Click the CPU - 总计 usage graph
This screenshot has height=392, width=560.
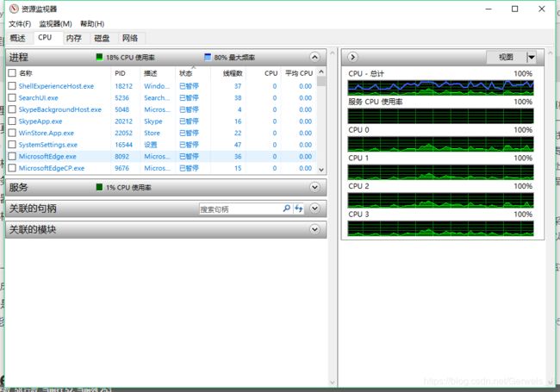[441, 88]
